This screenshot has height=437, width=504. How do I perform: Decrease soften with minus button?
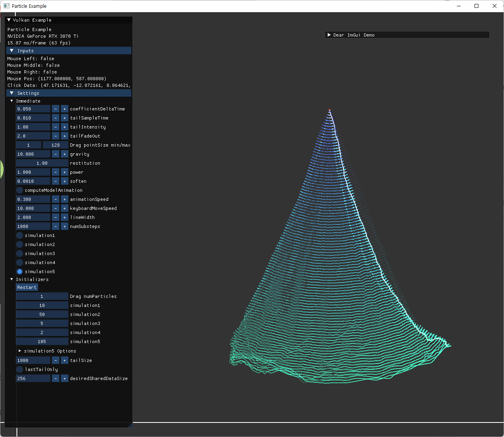coord(55,181)
